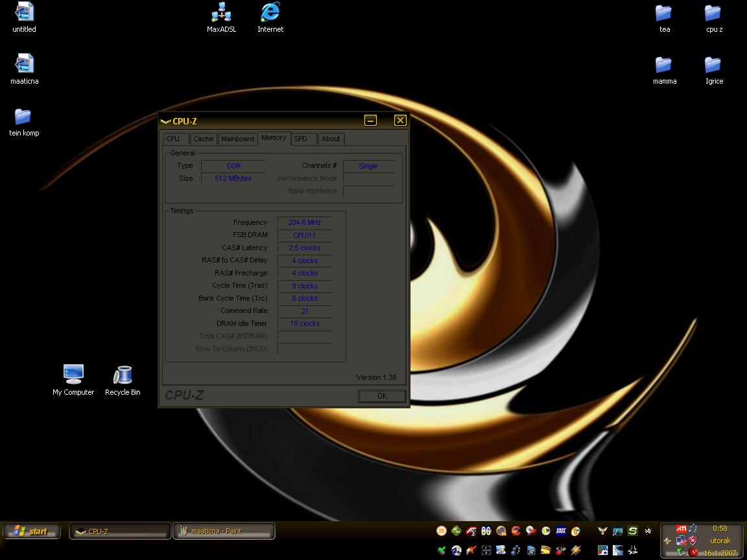
Task: Show the About tab
Action: click(331, 139)
